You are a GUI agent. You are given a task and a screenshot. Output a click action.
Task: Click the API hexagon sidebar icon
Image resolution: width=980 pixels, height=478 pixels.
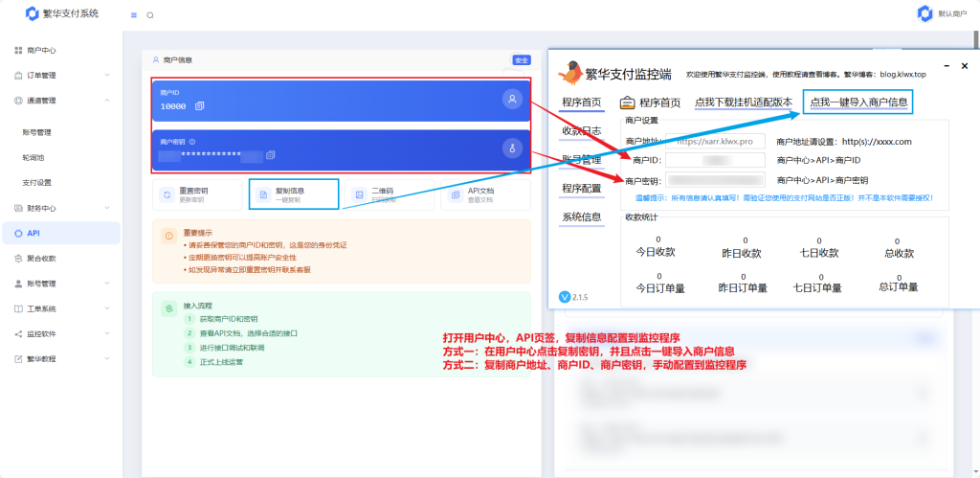[x=18, y=233]
